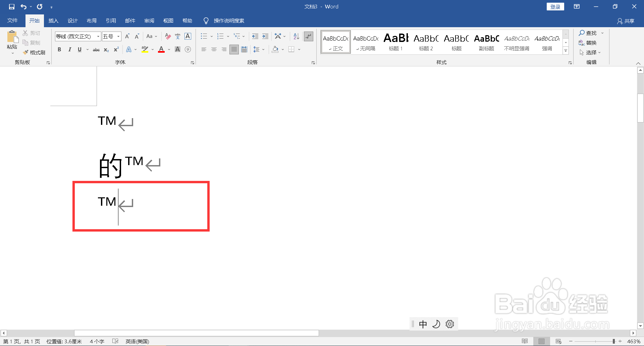The width and height of the screenshot is (644, 346).
Task: Decrease the paragraph indent
Action: [255, 36]
